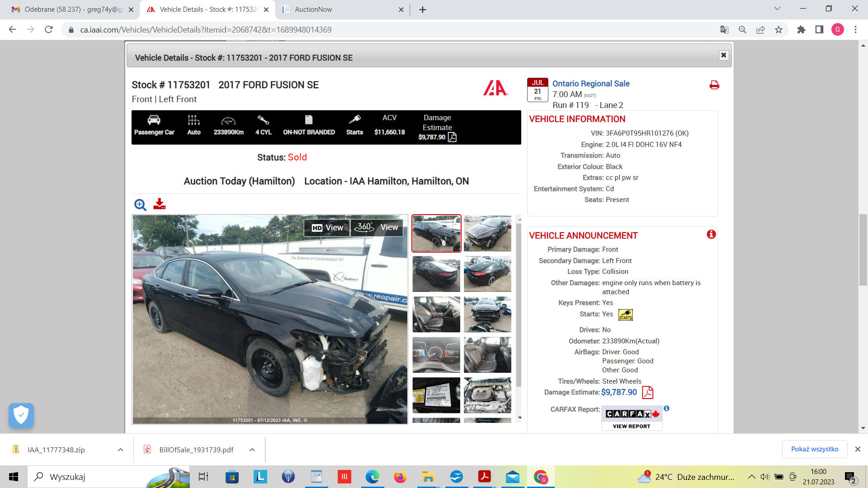The height and width of the screenshot is (488, 868).
Task: Click Pokaż wszystko downloads button
Action: pyautogui.click(x=815, y=449)
